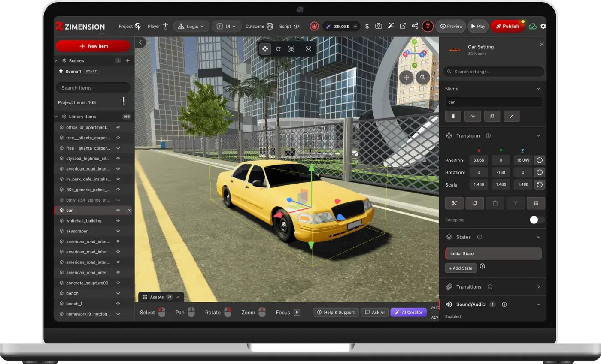Select the move gizmo tool in viewport toolbar
Screen dimensions: 601x364
265,49
